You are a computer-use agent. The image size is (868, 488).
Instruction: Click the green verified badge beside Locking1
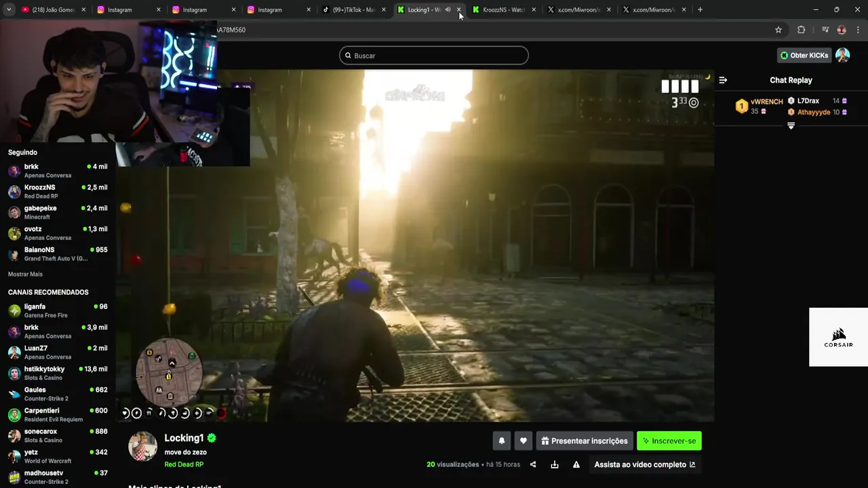coord(212,438)
